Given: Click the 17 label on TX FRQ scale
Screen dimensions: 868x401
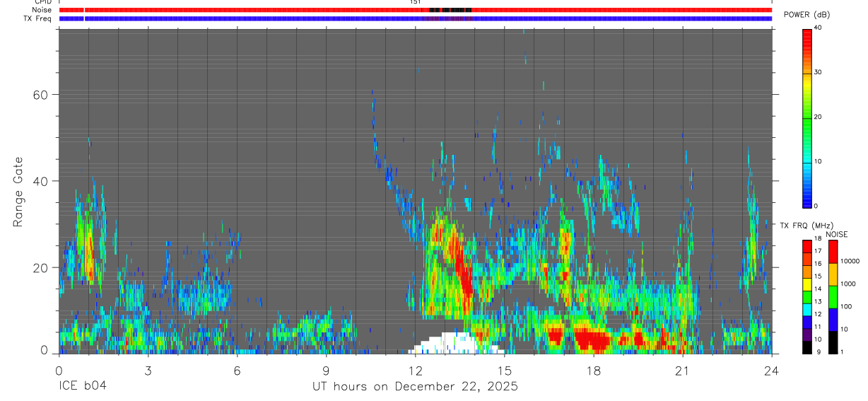Looking at the screenshot, I should (818, 251).
